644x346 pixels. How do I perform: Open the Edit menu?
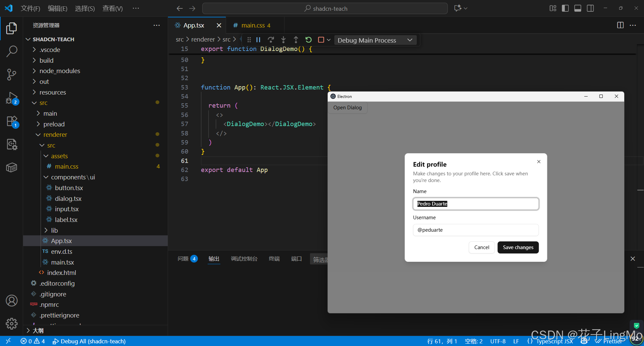click(57, 8)
